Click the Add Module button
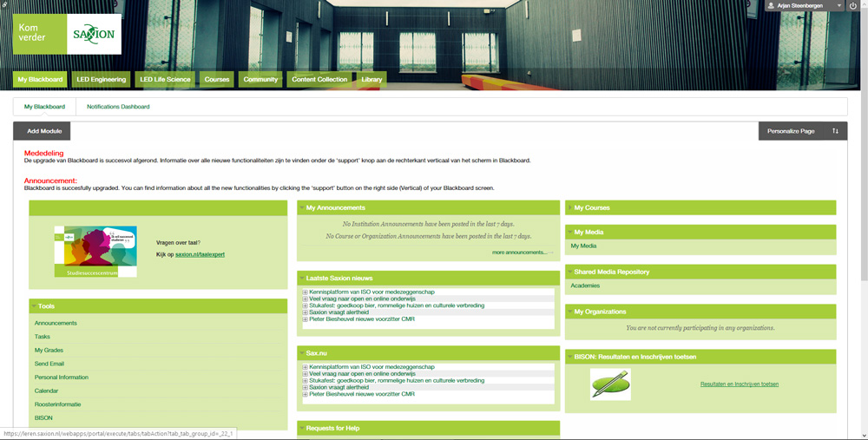 tap(42, 131)
